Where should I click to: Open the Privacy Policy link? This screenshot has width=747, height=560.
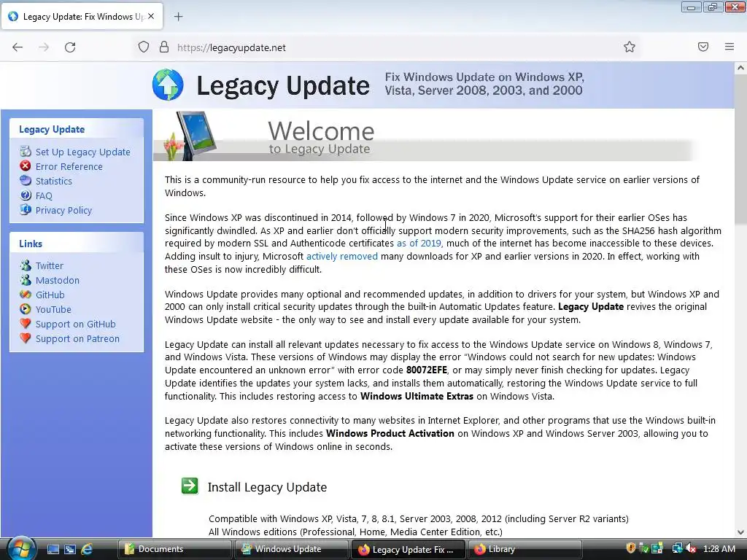pyautogui.click(x=64, y=211)
